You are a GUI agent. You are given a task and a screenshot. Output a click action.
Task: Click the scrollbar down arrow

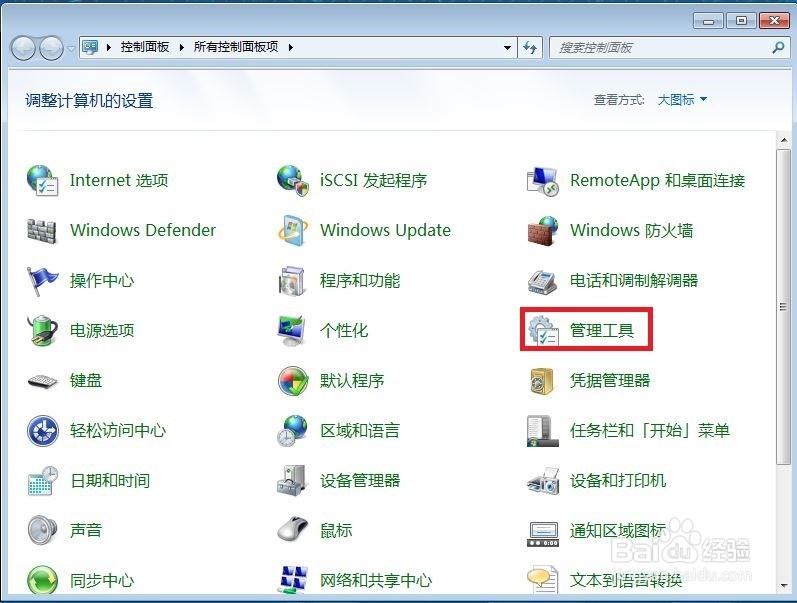[x=783, y=586]
